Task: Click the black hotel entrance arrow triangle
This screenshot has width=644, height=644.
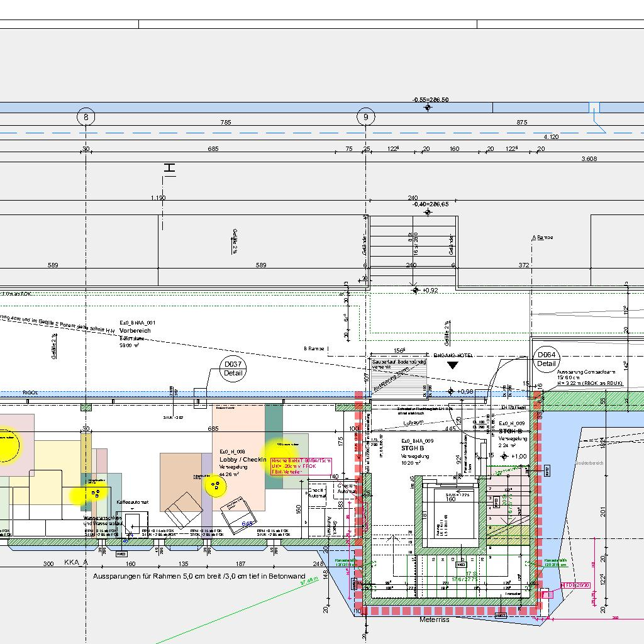Action: (x=452, y=365)
